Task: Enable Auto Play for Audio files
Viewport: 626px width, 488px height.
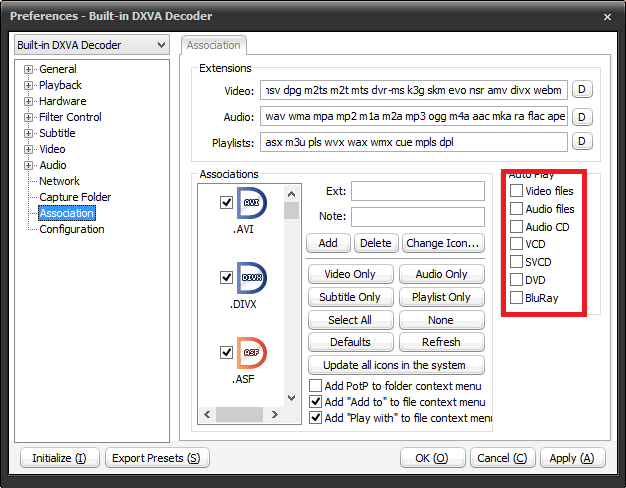Action: click(x=516, y=208)
